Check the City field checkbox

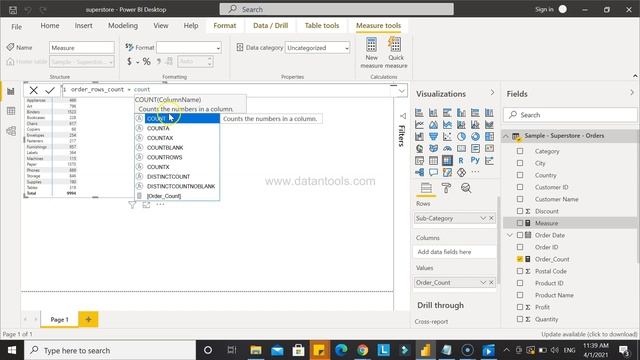pos(520,163)
